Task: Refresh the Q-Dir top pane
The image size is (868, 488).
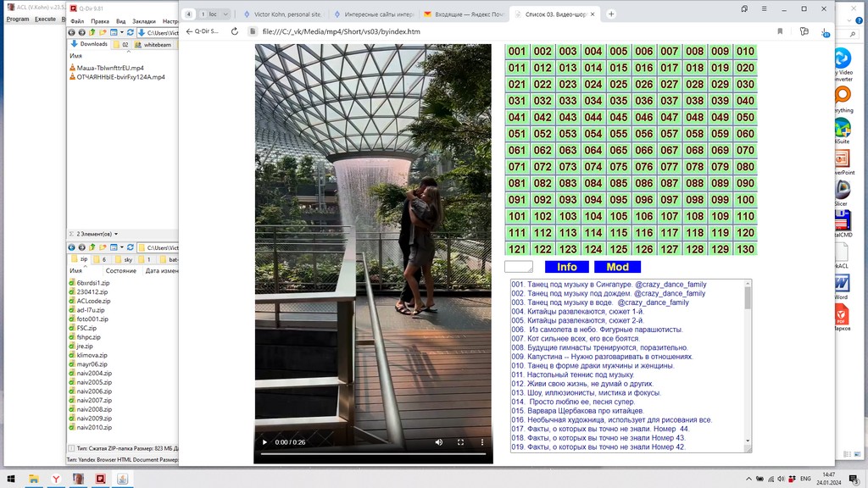Action: click(130, 33)
